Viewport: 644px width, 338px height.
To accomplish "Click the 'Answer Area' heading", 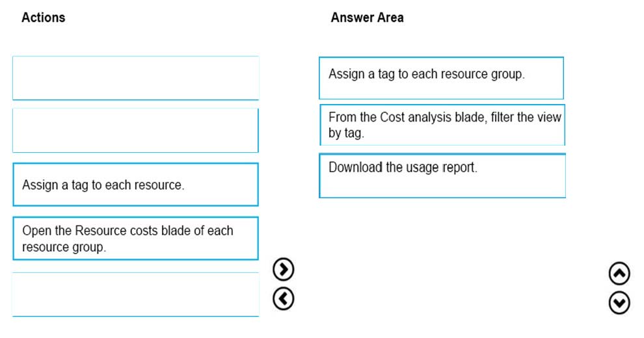I will pos(367,18).
